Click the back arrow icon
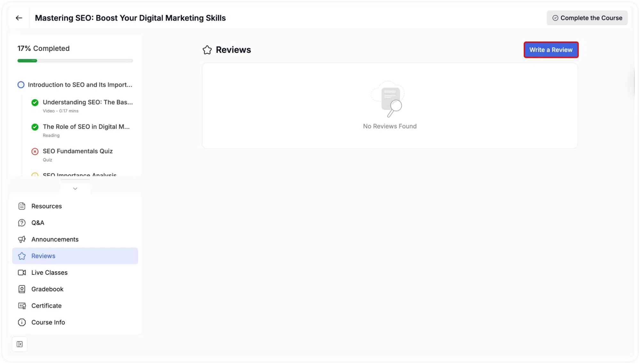This screenshot has height=364, width=640. click(19, 18)
